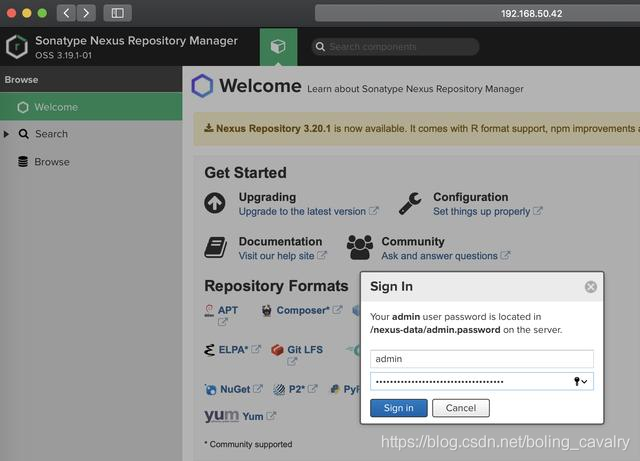The image size is (640, 461).
Task: Open the password key autofill dropdown
Action: coord(580,382)
